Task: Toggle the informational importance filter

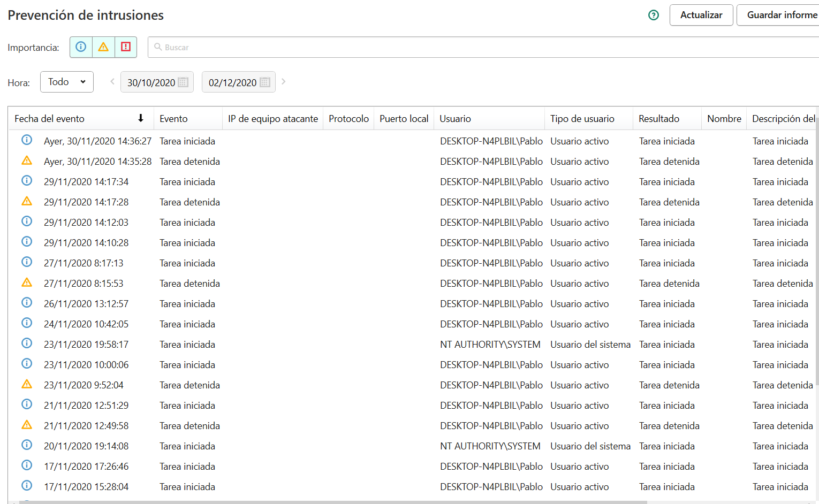Action: click(81, 47)
